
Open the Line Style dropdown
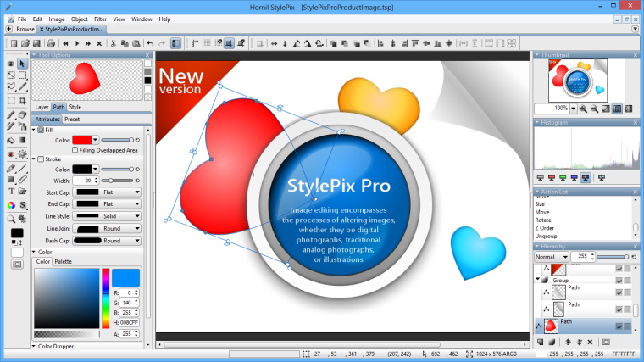point(107,216)
